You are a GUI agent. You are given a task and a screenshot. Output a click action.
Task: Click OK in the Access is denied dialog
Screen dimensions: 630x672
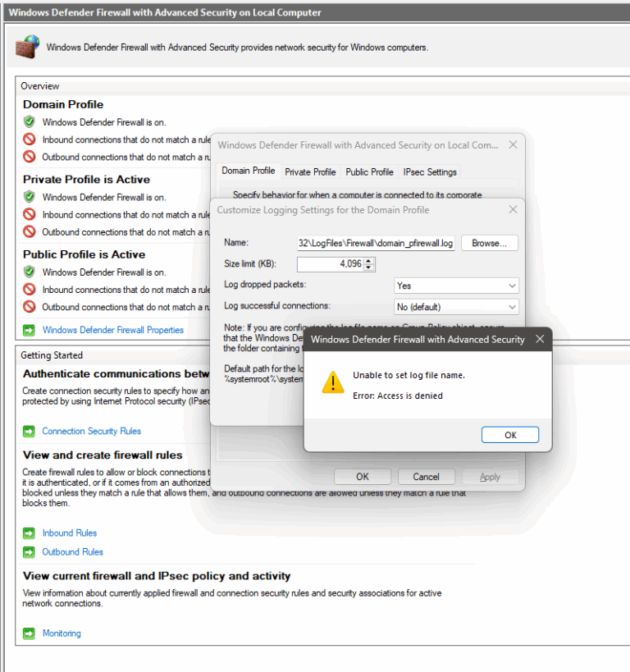pos(510,435)
